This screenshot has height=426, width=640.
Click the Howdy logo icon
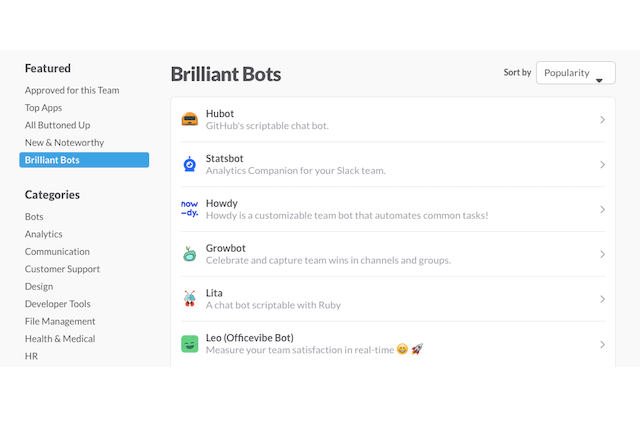pos(189,209)
